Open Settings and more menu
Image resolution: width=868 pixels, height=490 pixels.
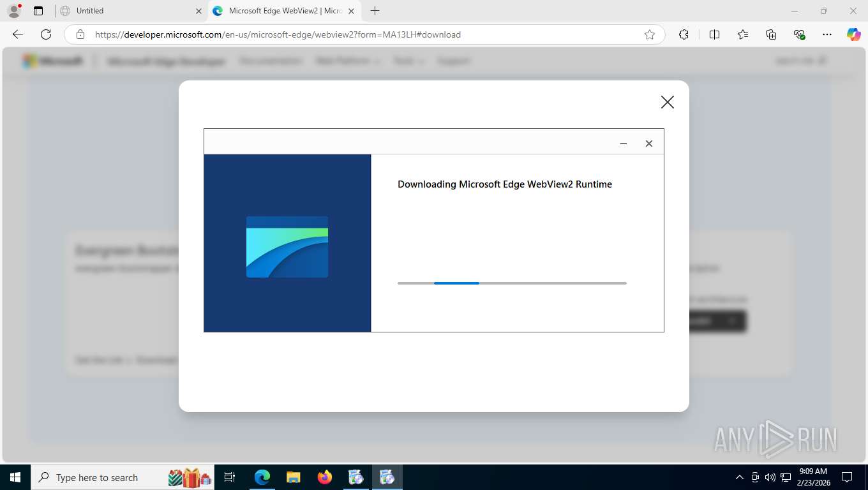(x=827, y=34)
